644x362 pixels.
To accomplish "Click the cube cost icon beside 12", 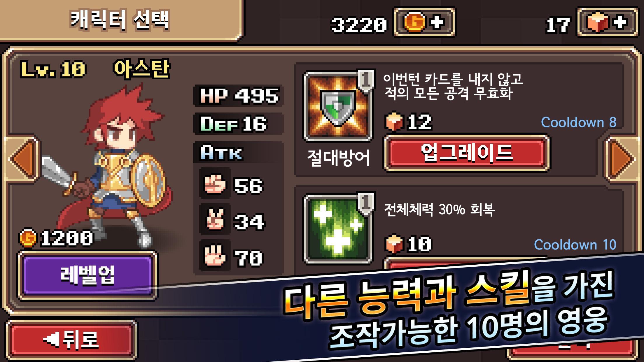I will 394,121.
